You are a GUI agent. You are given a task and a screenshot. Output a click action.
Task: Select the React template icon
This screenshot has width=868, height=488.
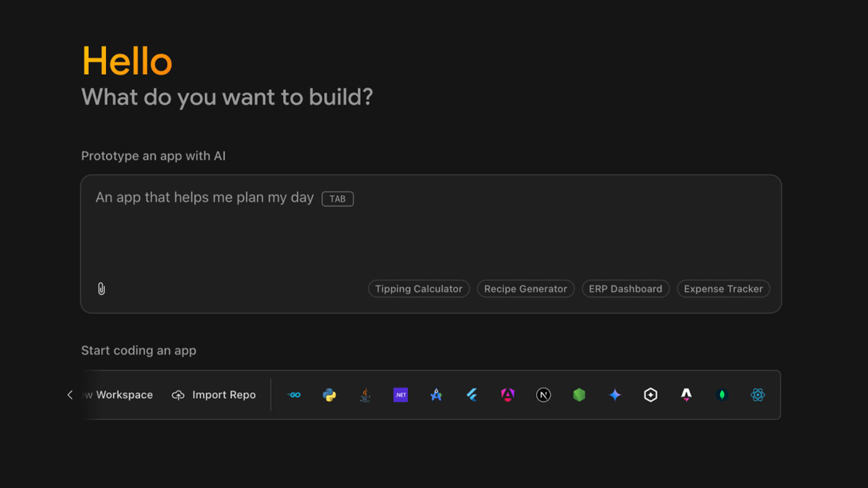[758, 395]
